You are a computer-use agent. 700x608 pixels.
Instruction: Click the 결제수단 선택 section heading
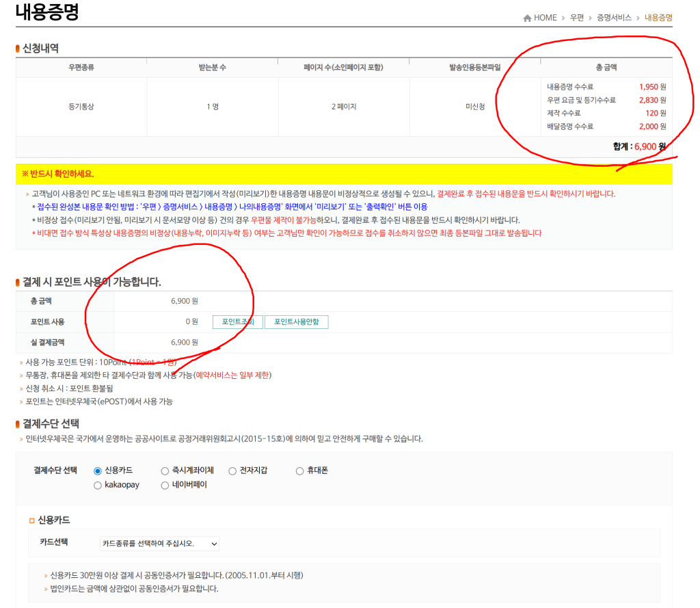[51, 424]
